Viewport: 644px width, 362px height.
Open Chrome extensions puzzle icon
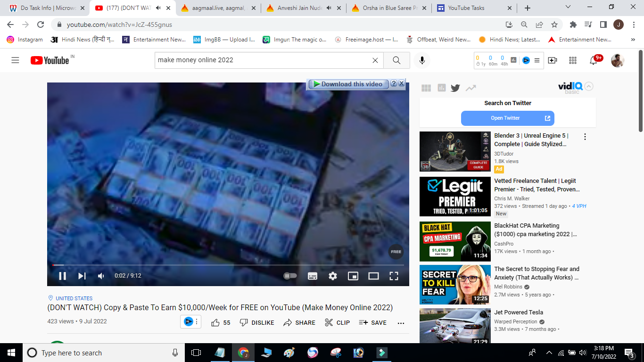click(x=573, y=25)
